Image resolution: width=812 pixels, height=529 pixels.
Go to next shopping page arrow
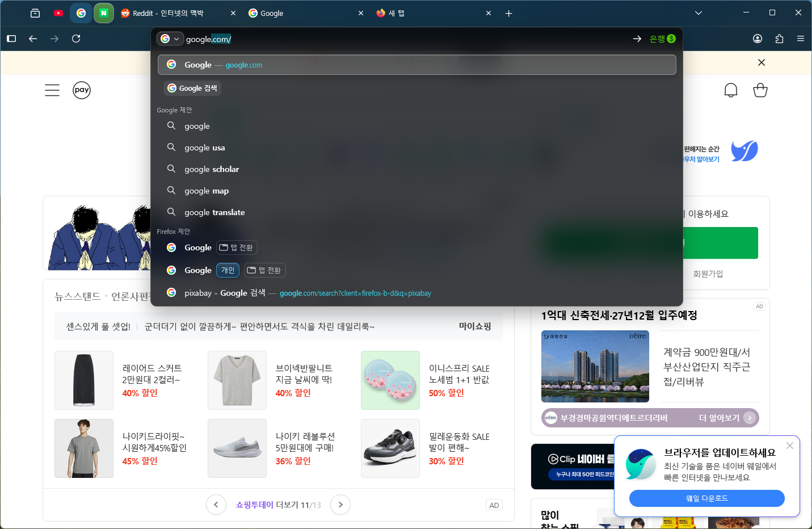[x=340, y=505]
